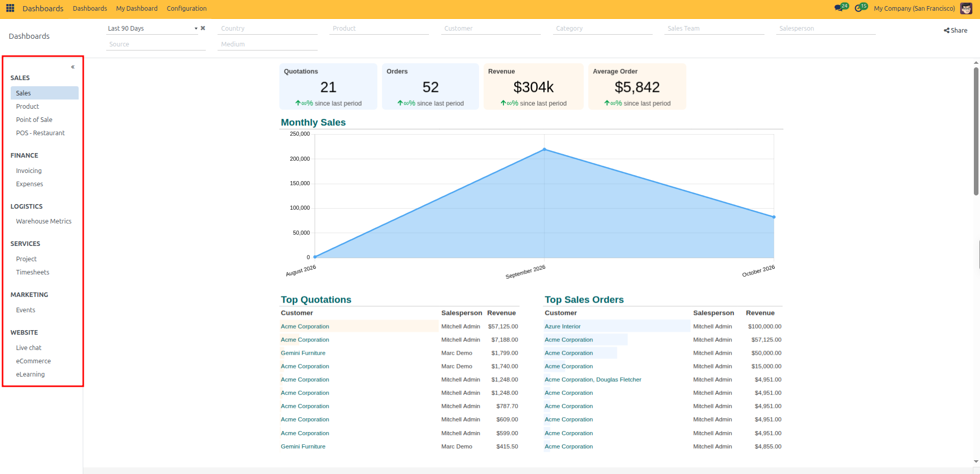Open the Sales Team filter field
This screenshot has width=980, height=474.
(714, 29)
